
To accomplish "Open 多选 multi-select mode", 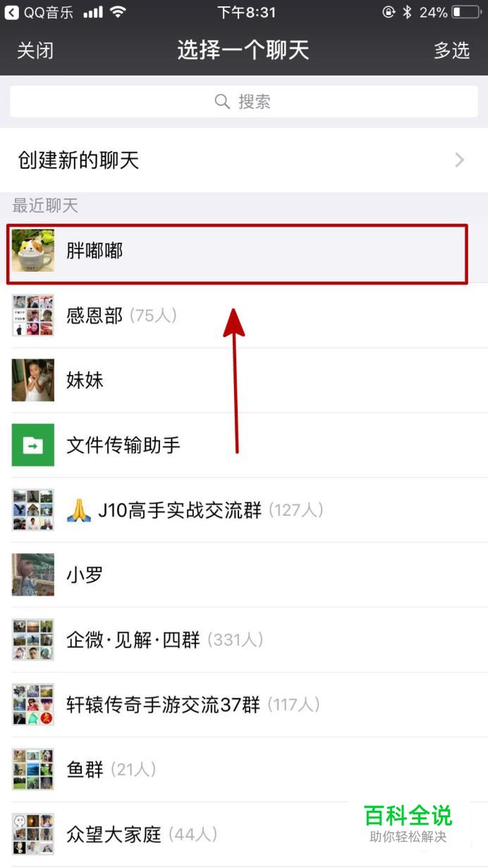I will coord(452,50).
